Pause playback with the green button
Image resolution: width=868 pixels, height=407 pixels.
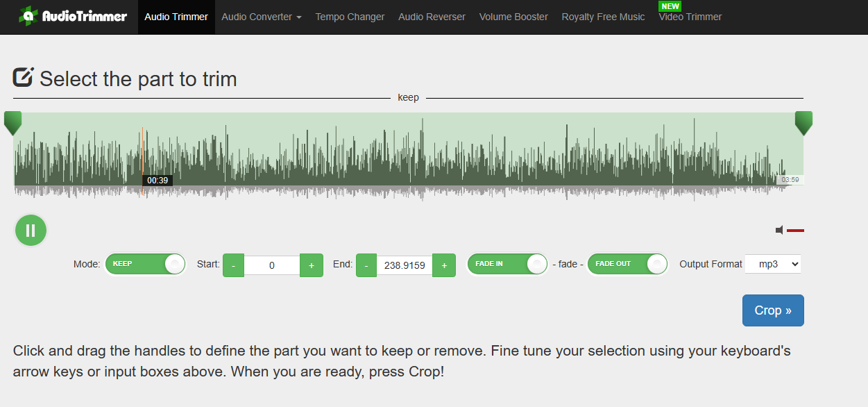(x=31, y=231)
